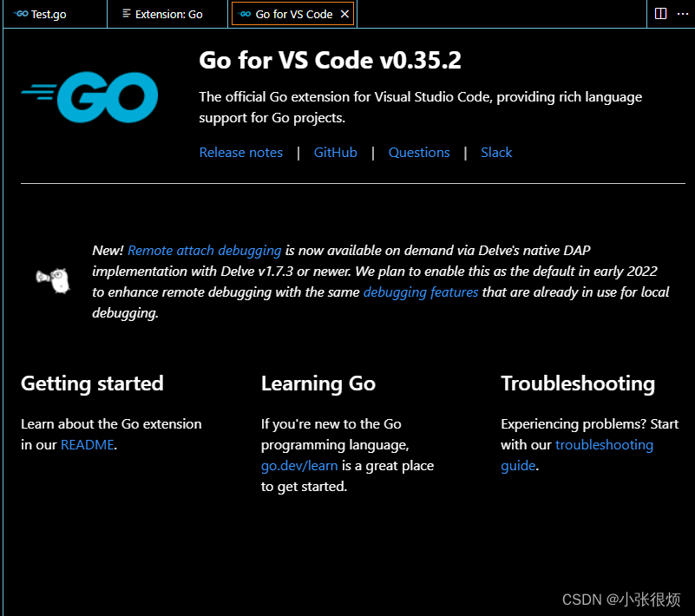Viewport: 695px width, 616px height.
Task: Open the Extension: Go tab
Action: tap(167, 14)
